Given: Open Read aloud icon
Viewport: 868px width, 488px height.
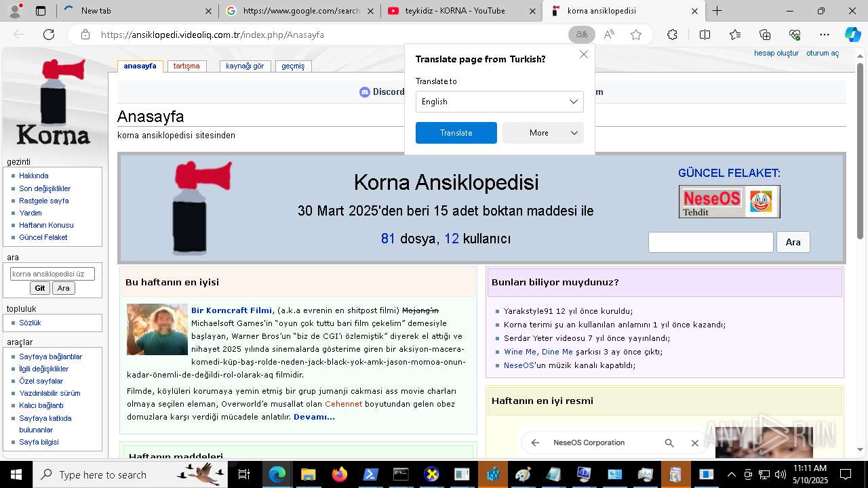Looking at the screenshot, I should pos(609,35).
